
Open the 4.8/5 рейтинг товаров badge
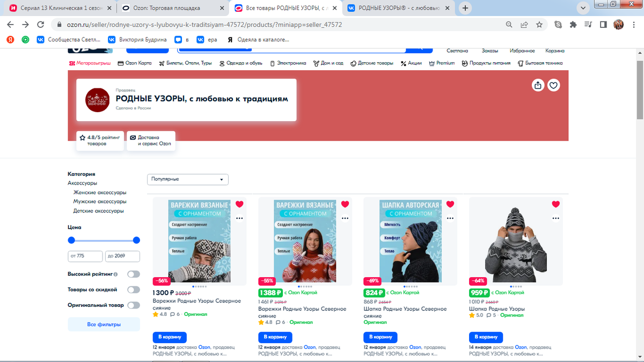[x=100, y=141]
